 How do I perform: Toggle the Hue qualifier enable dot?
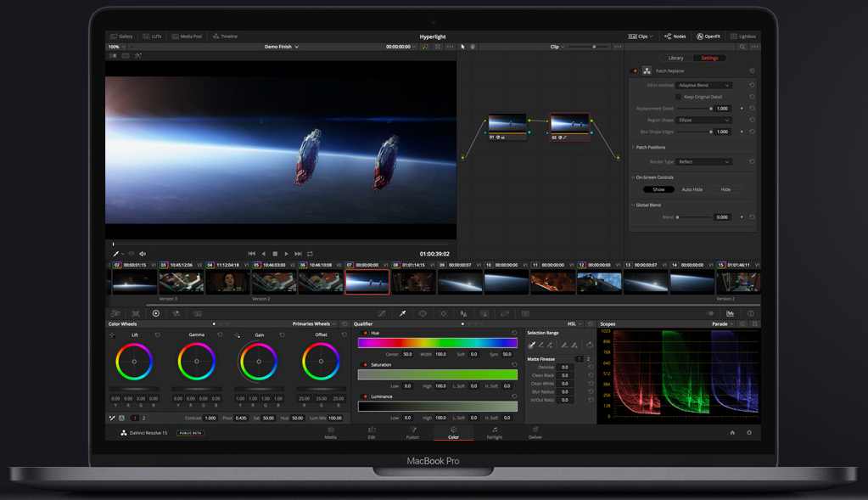click(x=366, y=333)
